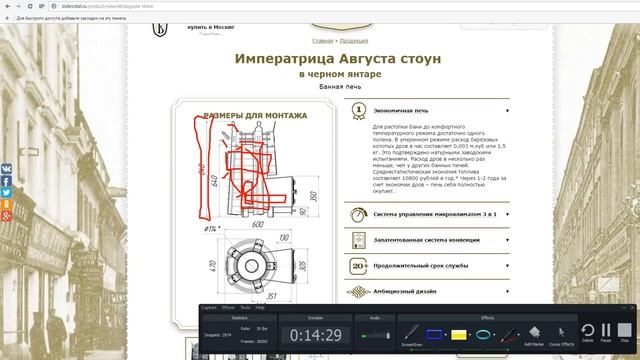Open the Help menu in recorder
The image size is (640, 360).
point(260,307)
